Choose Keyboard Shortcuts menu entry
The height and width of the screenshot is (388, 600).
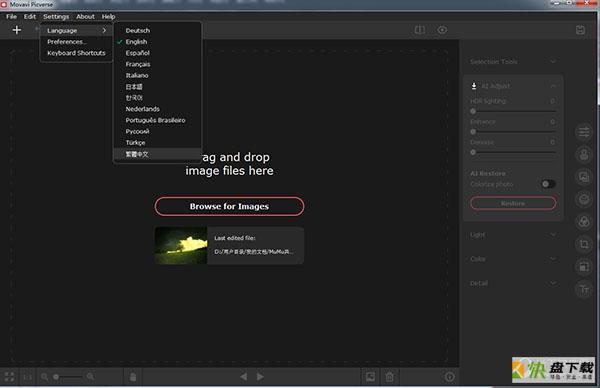click(76, 53)
